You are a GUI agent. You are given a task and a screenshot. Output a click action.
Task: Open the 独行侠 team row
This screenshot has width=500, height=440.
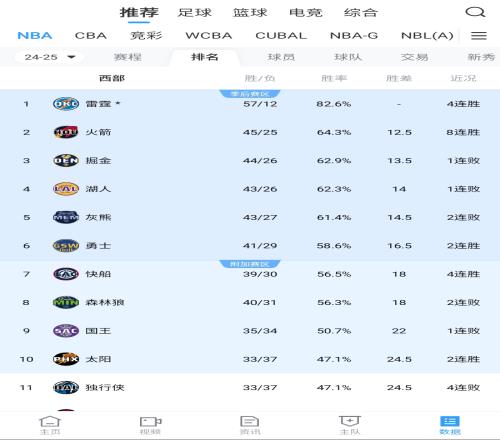point(250,387)
